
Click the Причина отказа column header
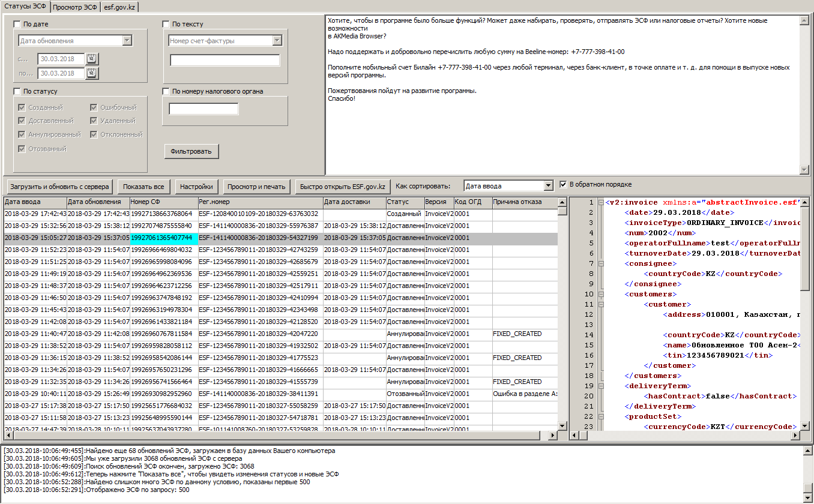[525, 202]
